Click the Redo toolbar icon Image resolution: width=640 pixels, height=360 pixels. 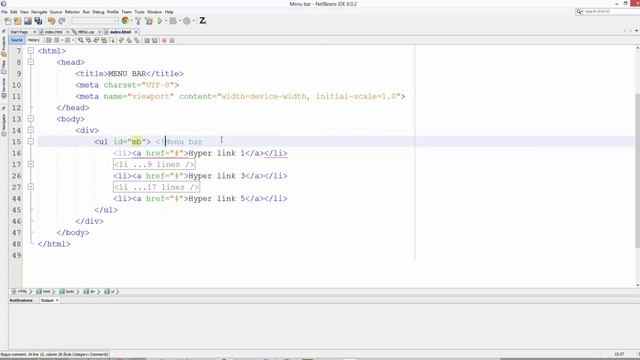[x=62, y=21]
